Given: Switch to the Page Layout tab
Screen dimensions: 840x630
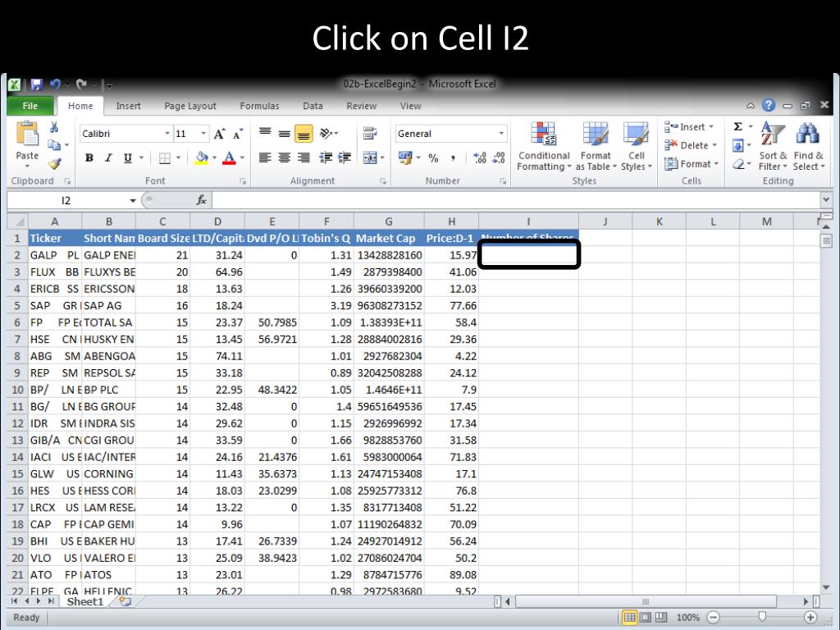Looking at the screenshot, I should click(x=190, y=106).
